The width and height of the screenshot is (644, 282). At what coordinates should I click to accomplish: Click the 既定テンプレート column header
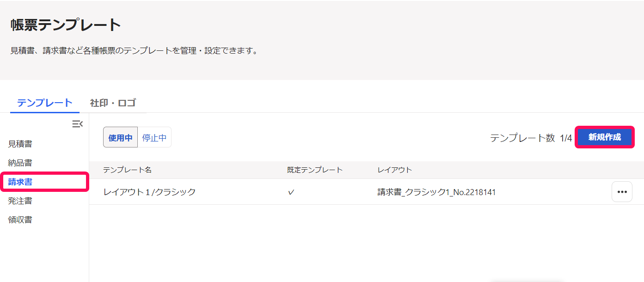click(315, 170)
